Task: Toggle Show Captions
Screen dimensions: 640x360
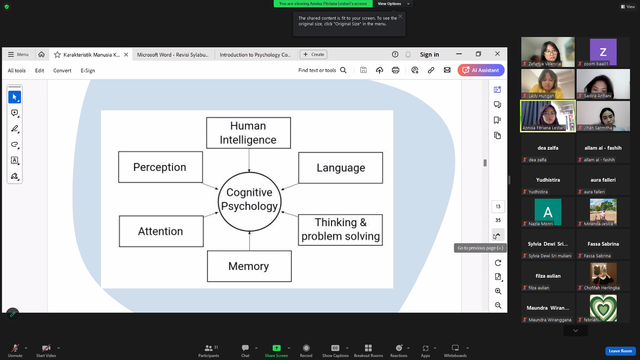Action: (x=335, y=350)
